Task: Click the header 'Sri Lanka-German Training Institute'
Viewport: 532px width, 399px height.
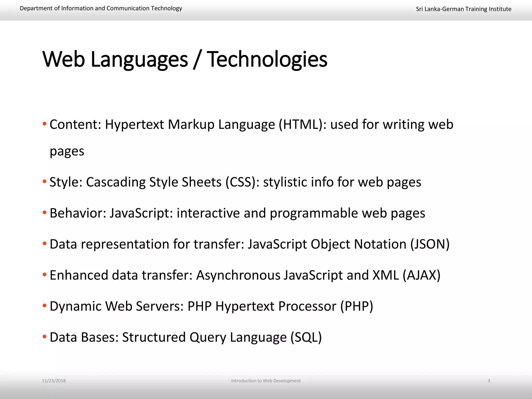Action: 463,9
